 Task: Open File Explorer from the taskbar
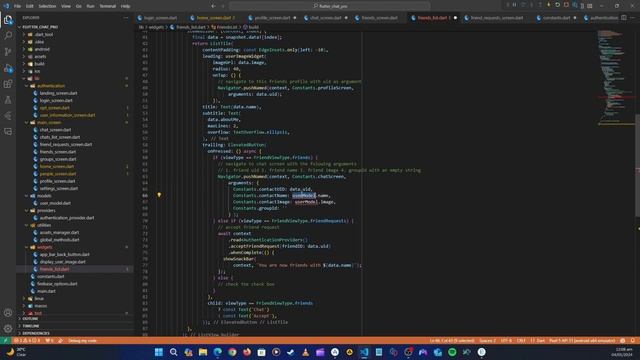tap(203, 352)
